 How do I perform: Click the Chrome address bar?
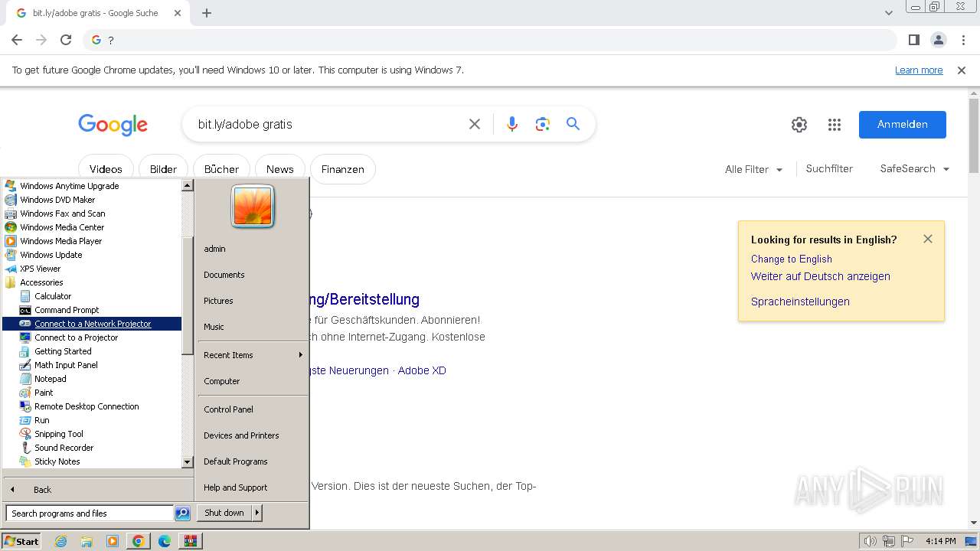[490, 40]
